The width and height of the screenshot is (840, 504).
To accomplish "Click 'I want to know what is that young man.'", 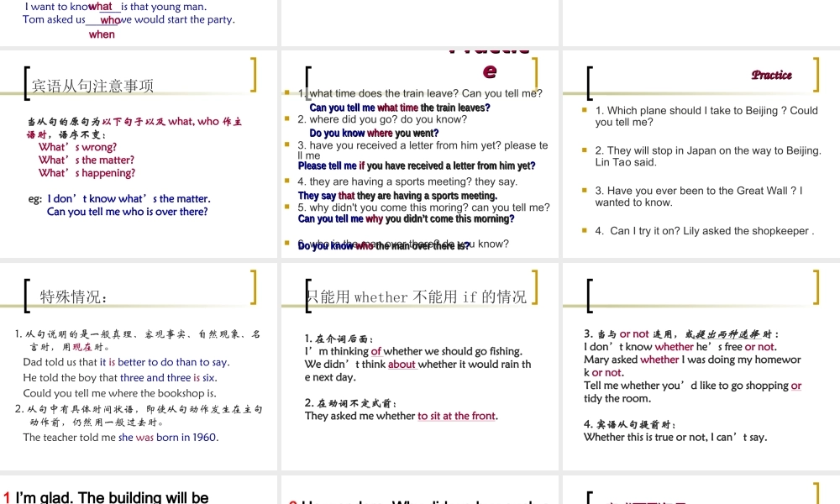I will (115, 7).
